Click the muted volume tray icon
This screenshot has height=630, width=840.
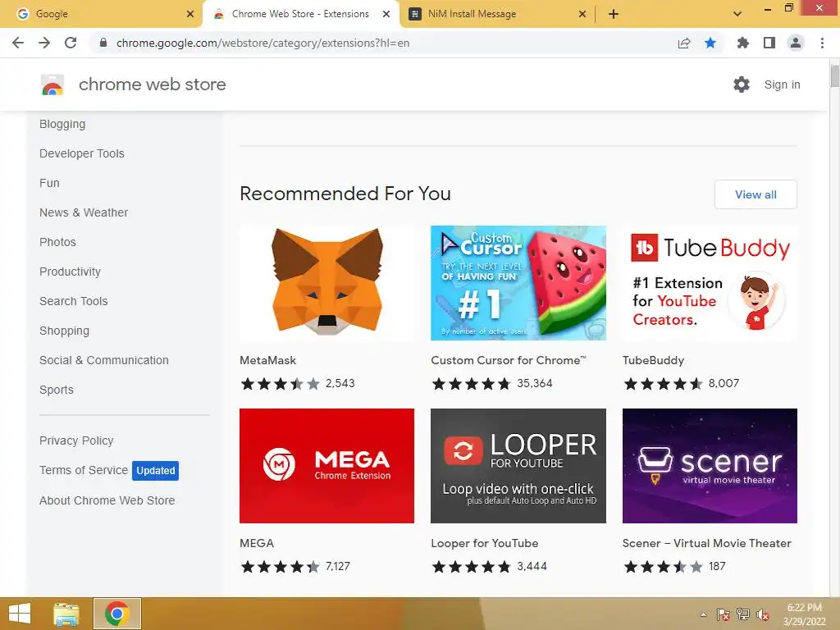762,614
